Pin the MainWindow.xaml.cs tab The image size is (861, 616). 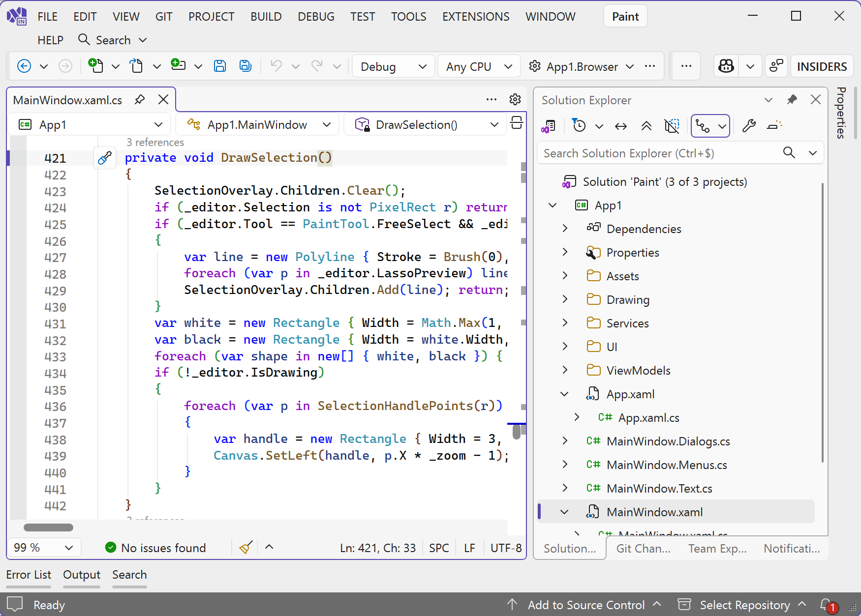pyautogui.click(x=140, y=100)
